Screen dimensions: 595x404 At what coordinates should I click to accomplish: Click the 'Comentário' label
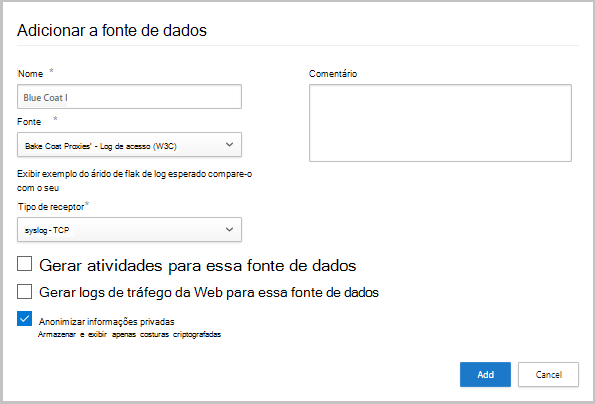(x=333, y=74)
